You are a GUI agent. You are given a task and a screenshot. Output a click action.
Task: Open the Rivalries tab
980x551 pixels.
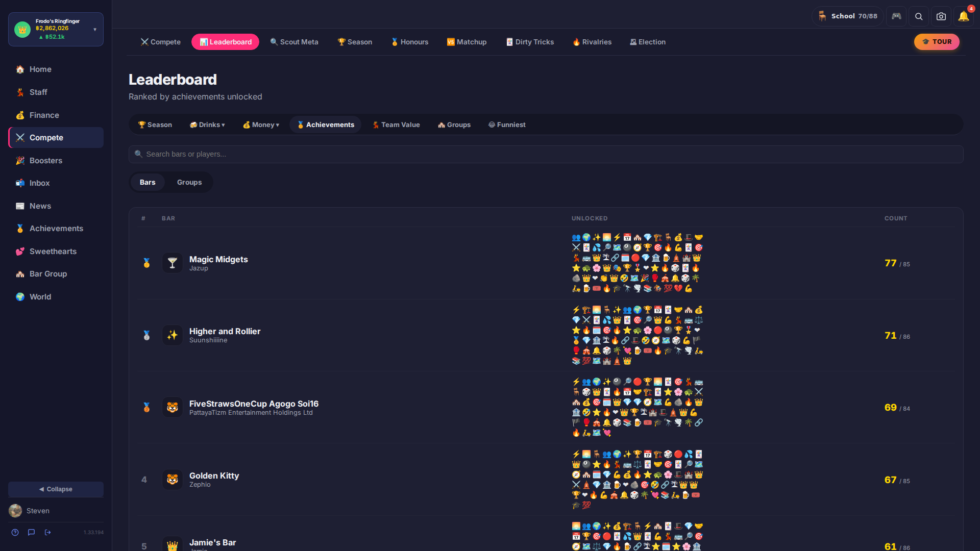(x=592, y=42)
